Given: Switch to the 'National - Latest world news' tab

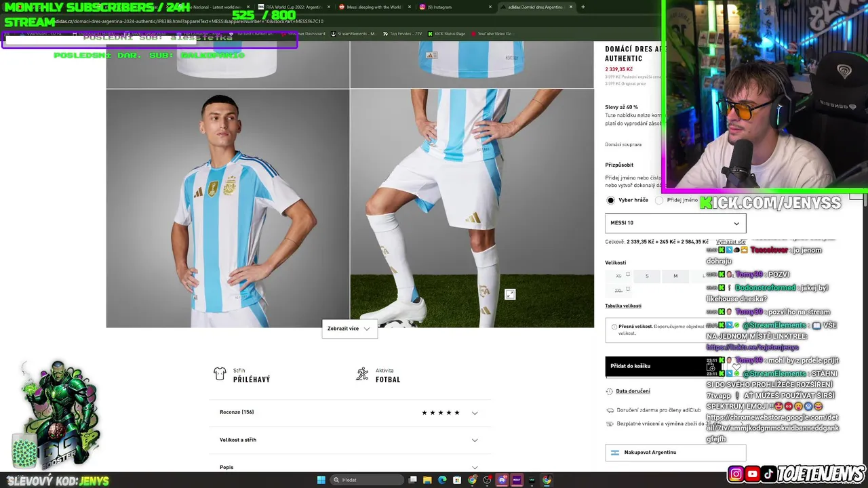Looking at the screenshot, I should 217,7.
